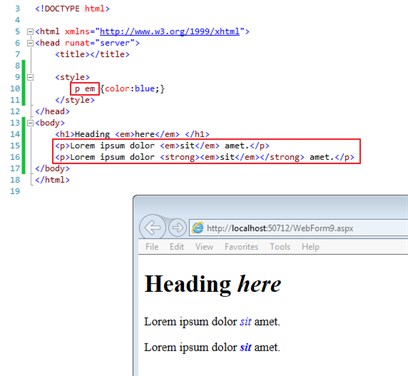Click the italic blue 'sit' in first paragraph
Screen dimensions: 408x376
[245, 322]
